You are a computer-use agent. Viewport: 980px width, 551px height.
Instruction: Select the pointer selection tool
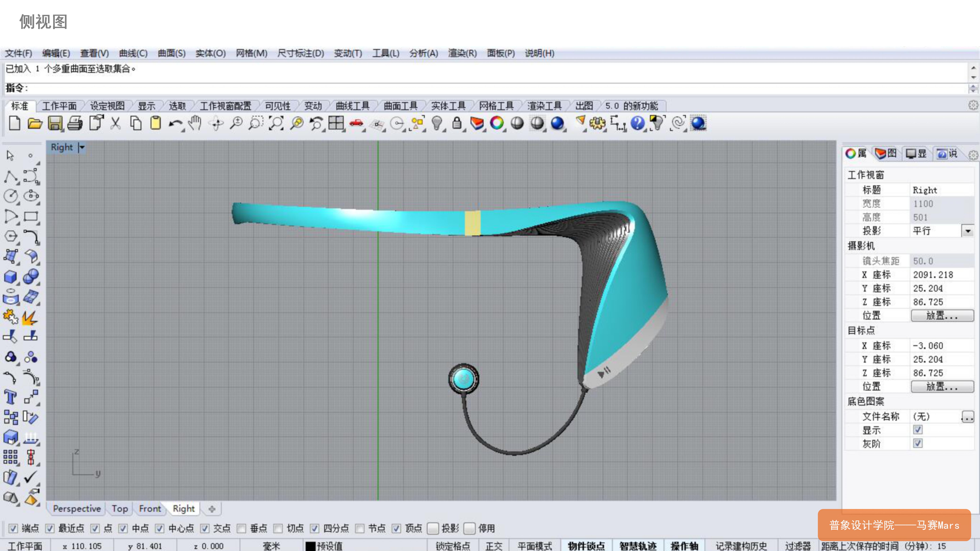tap(10, 156)
